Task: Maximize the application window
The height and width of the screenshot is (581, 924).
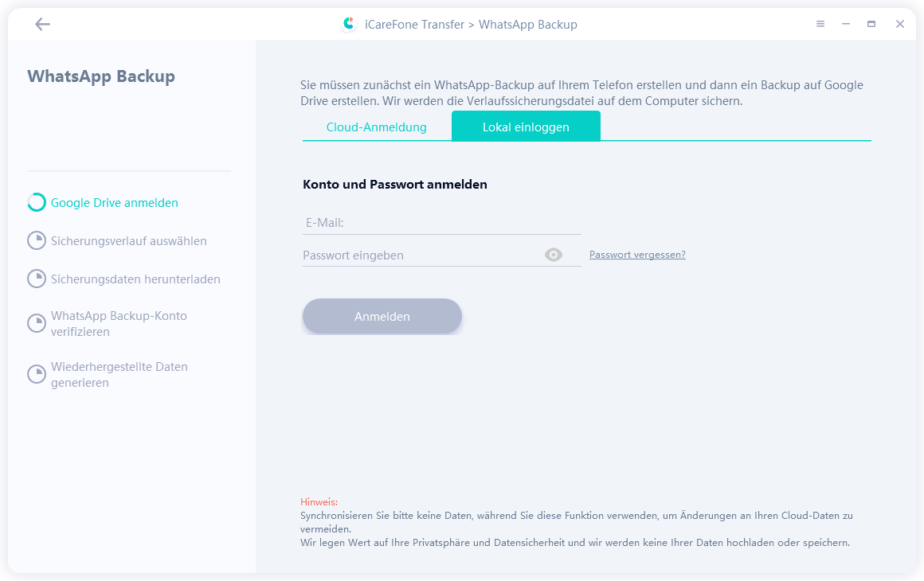Action: 871,25
